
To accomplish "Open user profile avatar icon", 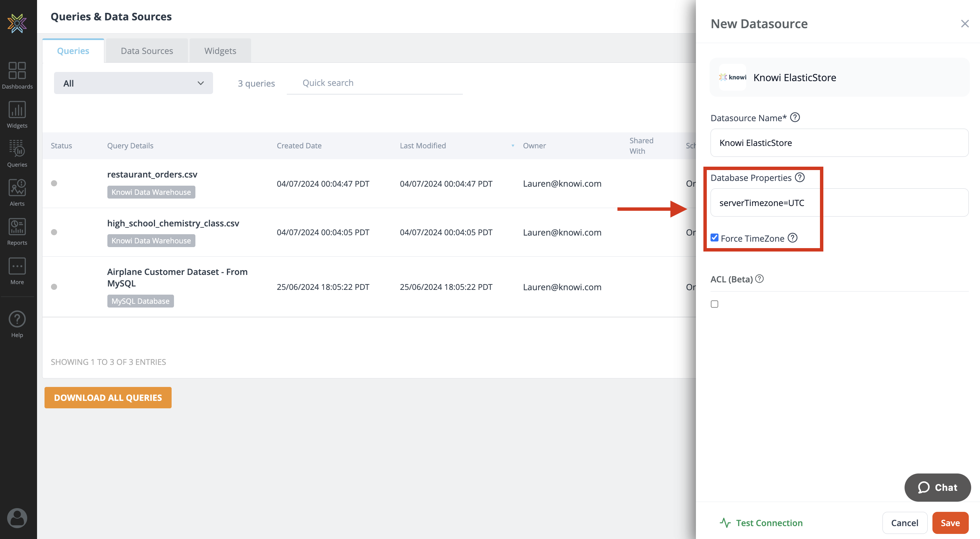I will click(17, 517).
